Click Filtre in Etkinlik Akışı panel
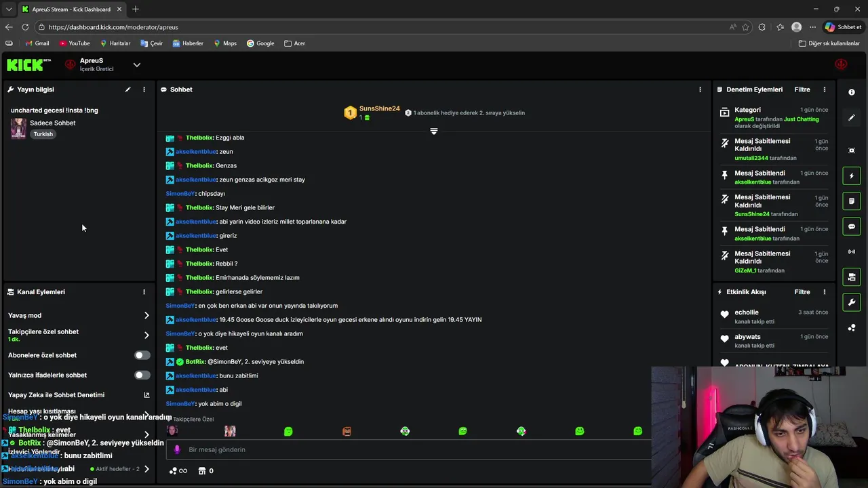The image size is (868, 488). (x=802, y=292)
